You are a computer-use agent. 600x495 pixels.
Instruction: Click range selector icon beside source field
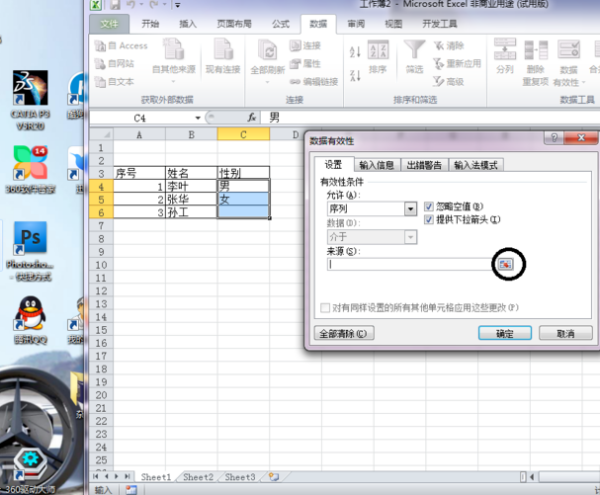point(505,264)
